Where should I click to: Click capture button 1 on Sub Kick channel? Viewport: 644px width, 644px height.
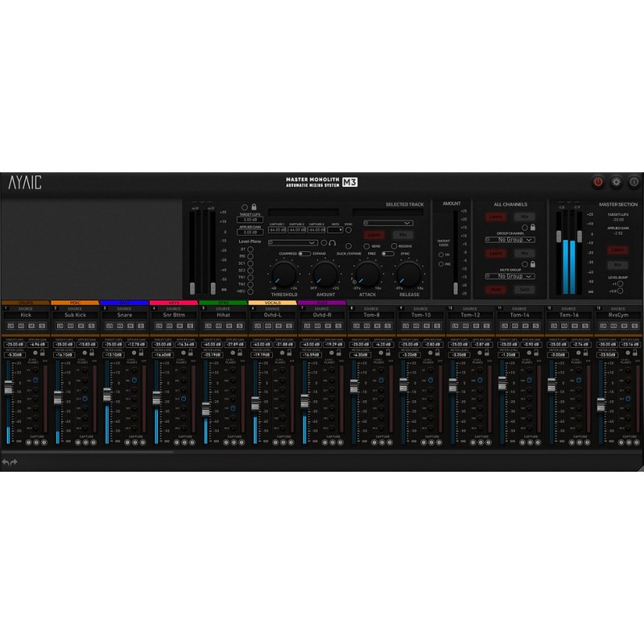click(x=78, y=442)
